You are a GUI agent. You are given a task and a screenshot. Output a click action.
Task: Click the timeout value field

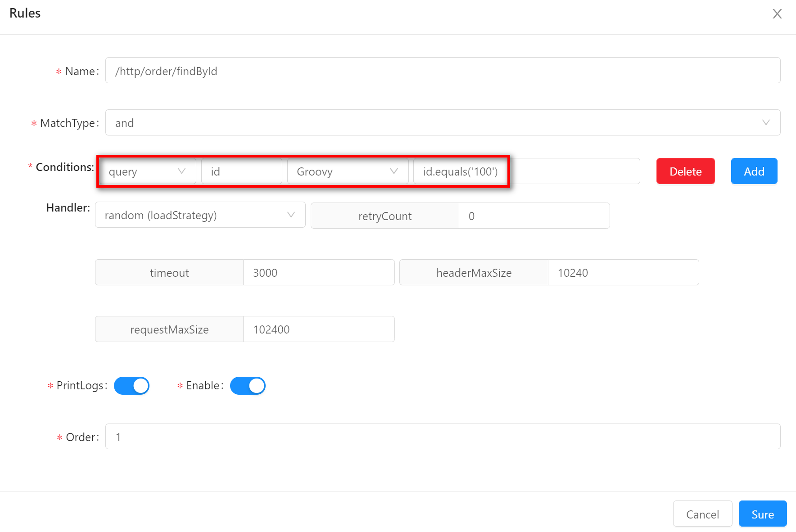(318, 273)
